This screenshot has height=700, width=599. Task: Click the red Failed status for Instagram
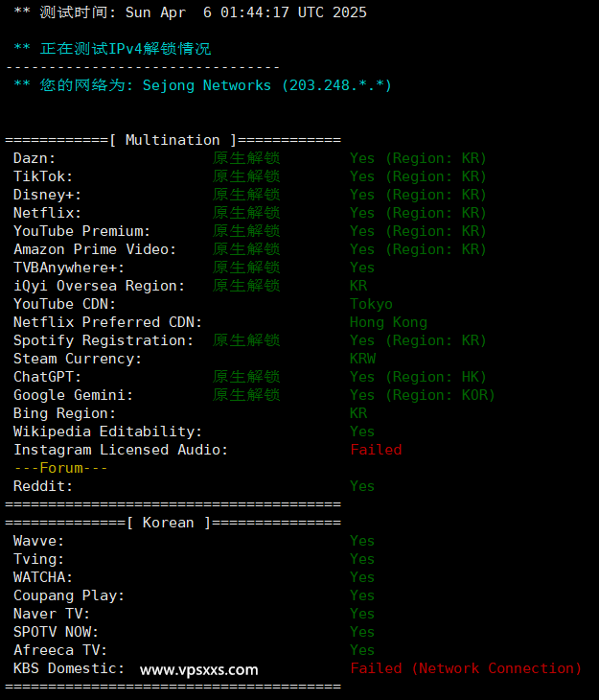pos(376,450)
